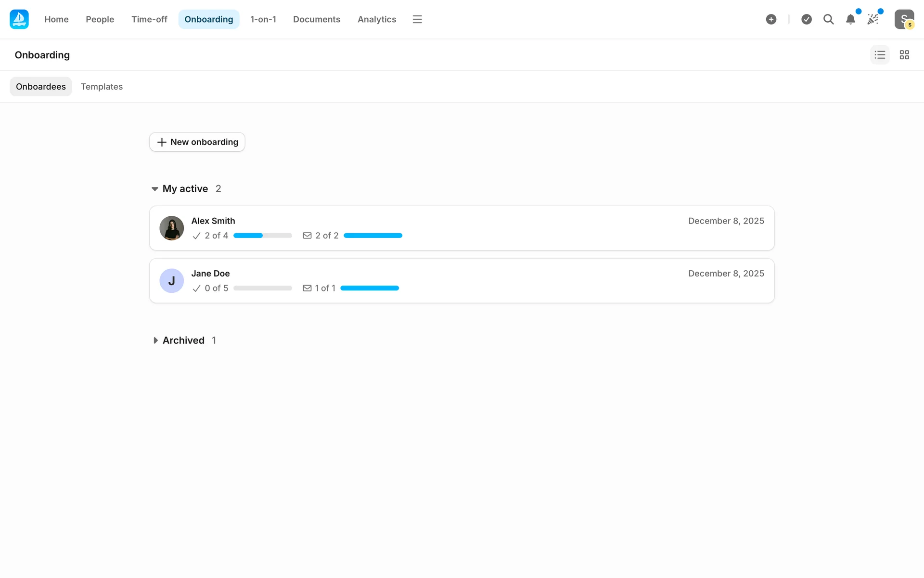Open the checkmark tasks icon
Screen dimensions: 924x578
tap(807, 19)
